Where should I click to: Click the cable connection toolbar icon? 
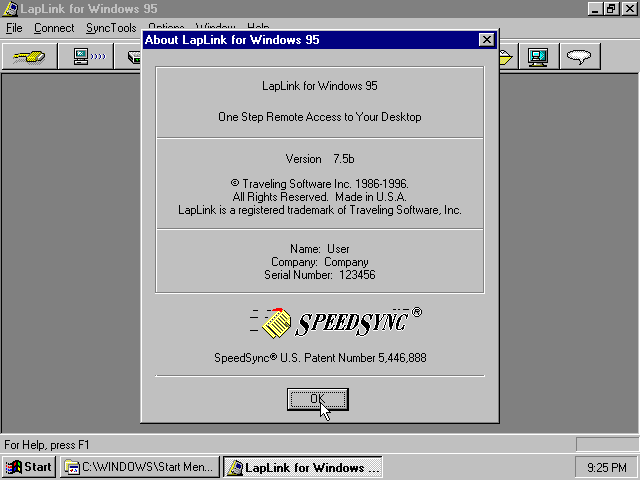[29, 56]
